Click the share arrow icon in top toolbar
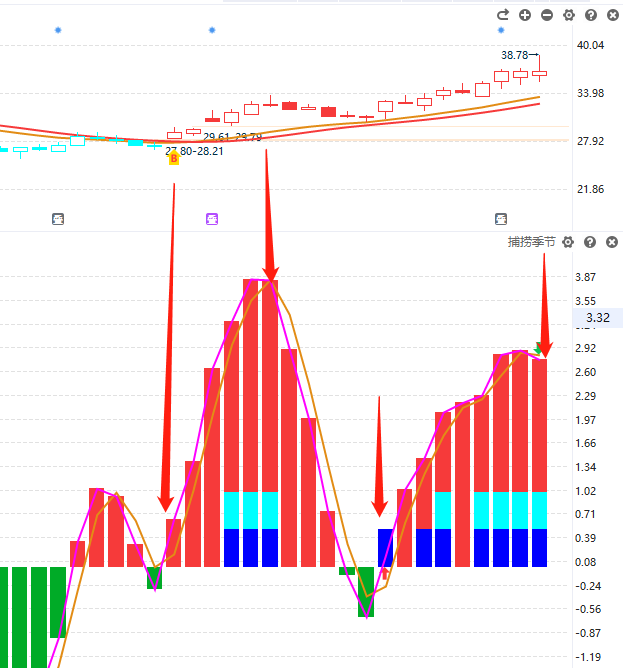Image resolution: width=623 pixels, height=668 pixels. [x=503, y=15]
